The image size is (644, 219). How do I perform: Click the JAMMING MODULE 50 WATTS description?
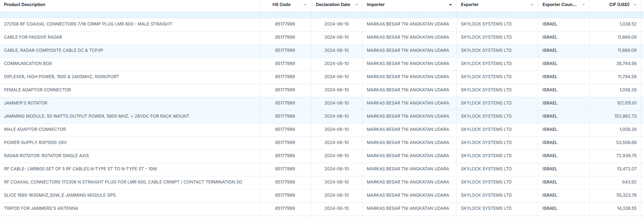click(97, 116)
